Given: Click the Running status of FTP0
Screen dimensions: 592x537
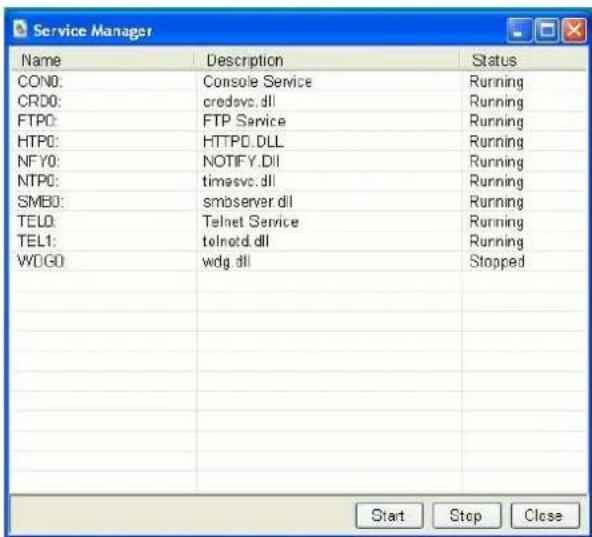Looking at the screenshot, I should pos(496,122).
